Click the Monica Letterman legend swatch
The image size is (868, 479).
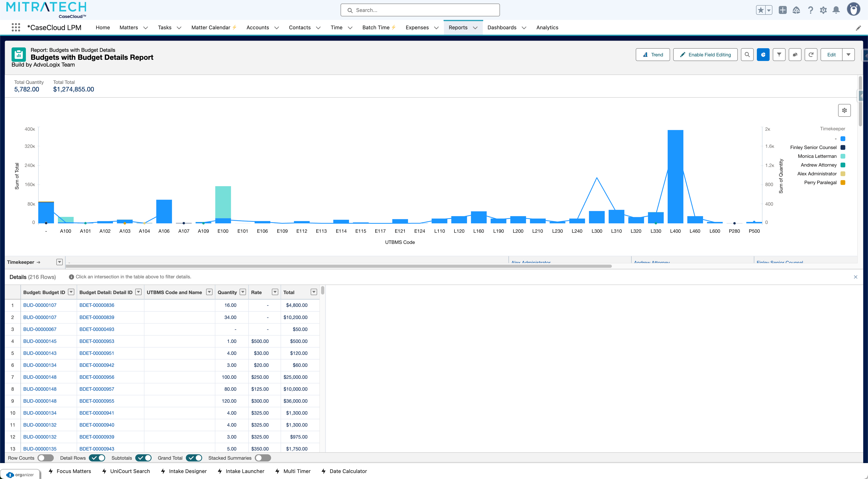(842, 156)
